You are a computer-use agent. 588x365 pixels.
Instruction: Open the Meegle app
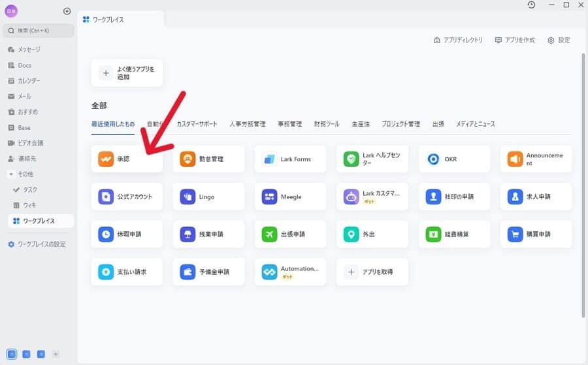(290, 197)
